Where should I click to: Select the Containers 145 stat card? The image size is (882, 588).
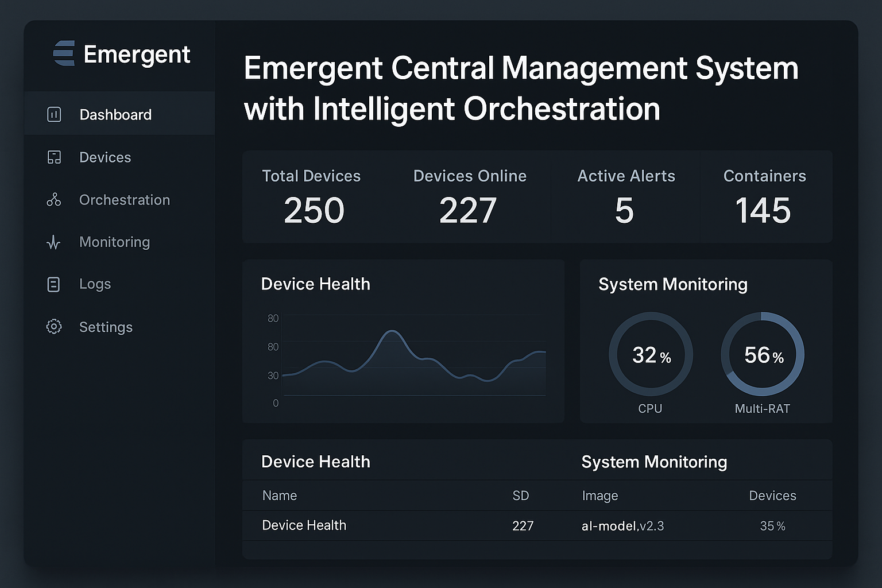click(764, 197)
